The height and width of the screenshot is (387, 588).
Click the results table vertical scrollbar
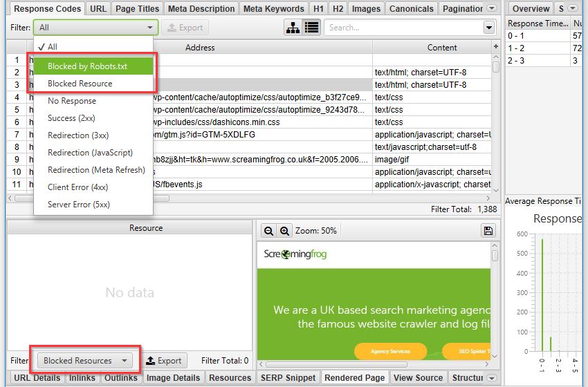[x=496, y=124]
